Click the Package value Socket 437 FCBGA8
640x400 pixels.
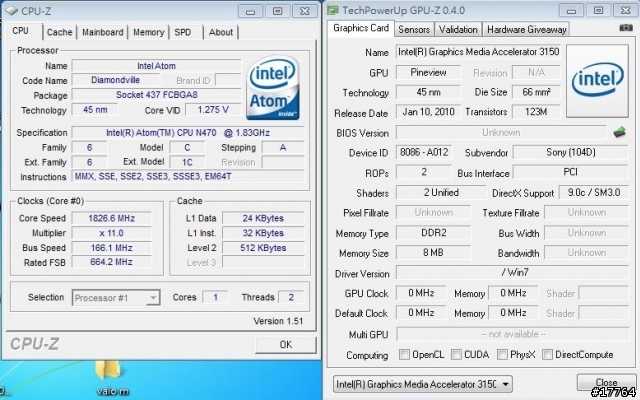point(156,95)
